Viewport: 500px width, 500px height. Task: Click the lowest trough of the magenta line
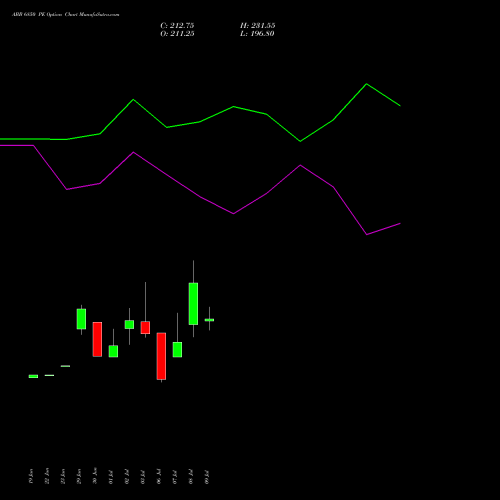tap(367, 234)
